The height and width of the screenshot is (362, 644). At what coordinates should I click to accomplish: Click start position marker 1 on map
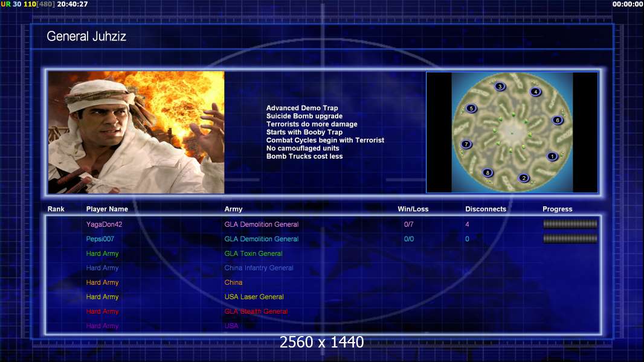click(552, 156)
